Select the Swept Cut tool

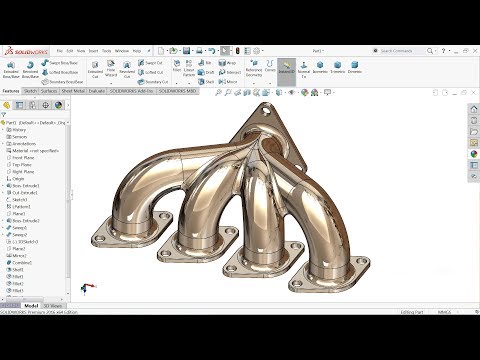(150, 63)
